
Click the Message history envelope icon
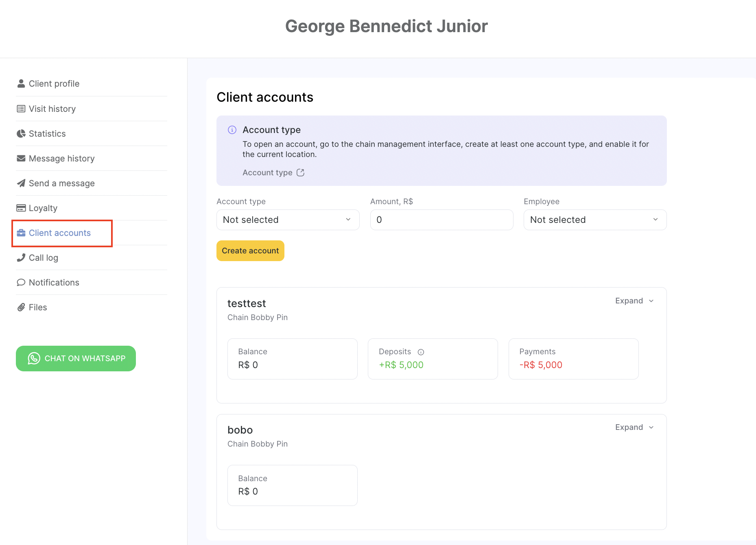click(21, 158)
